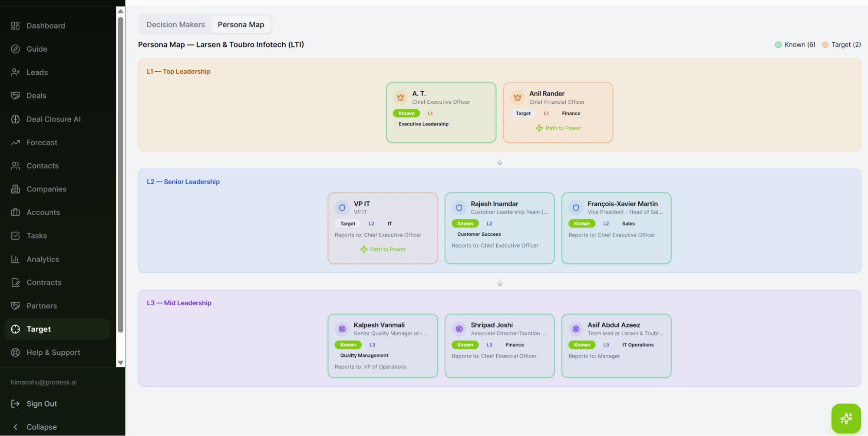Click target icon on Kalpesh Vanmali card
This screenshot has height=436, width=868.
coord(342,329)
